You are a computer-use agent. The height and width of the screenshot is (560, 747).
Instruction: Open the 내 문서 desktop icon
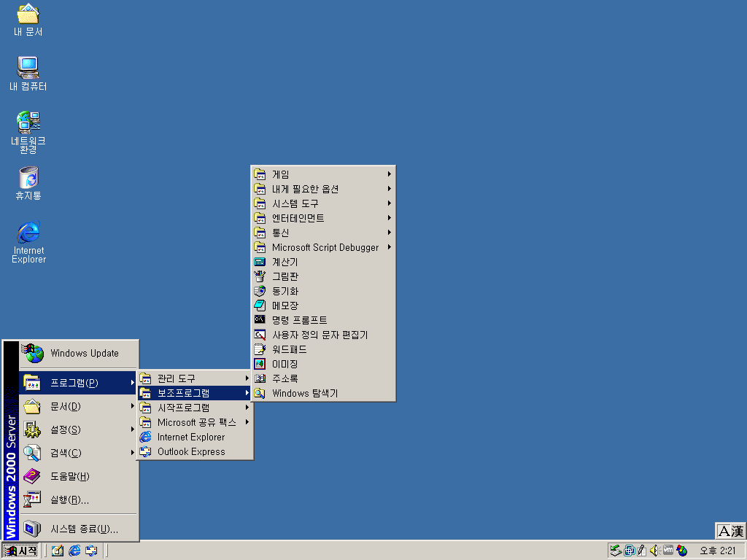tap(28, 20)
